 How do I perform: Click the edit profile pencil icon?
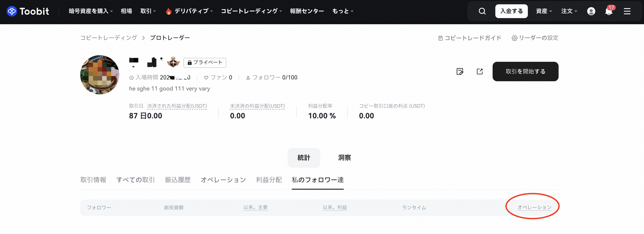(x=460, y=72)
